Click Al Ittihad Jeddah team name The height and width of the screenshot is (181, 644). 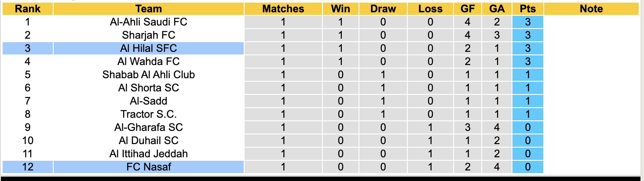(149, 154)
